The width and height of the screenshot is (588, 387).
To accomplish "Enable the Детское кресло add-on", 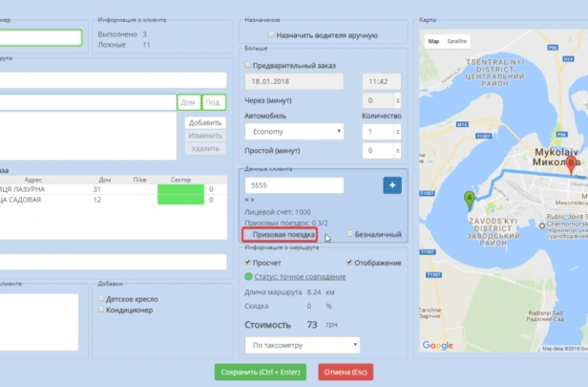I will coord(104,299).
